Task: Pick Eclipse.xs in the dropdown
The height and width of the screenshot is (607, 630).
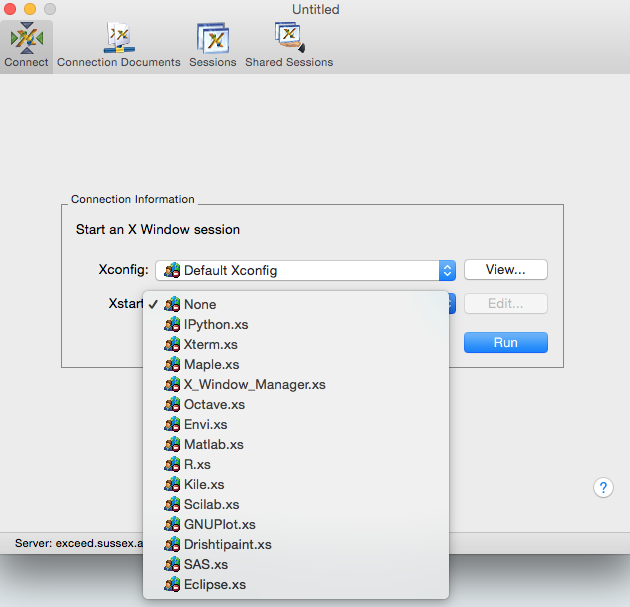Action: click(x=296, y=585)
